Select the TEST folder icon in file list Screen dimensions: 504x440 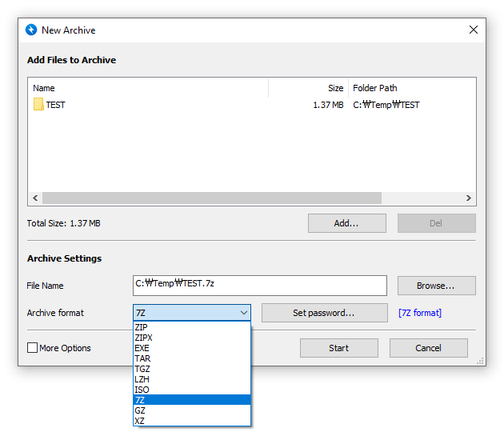point(38,105)
